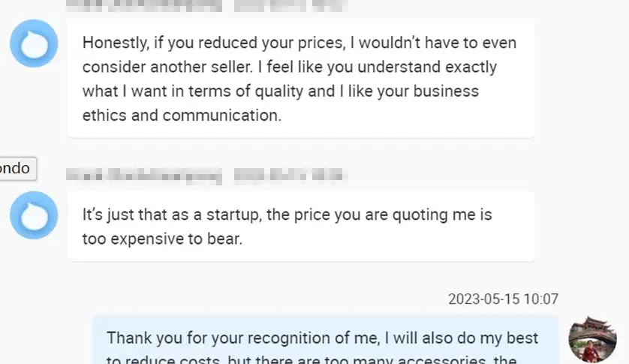This screenshot has width=629, height=364.
Task: Click the 2023-05-15 10:07 timestamp
Action: click(503, 299)
